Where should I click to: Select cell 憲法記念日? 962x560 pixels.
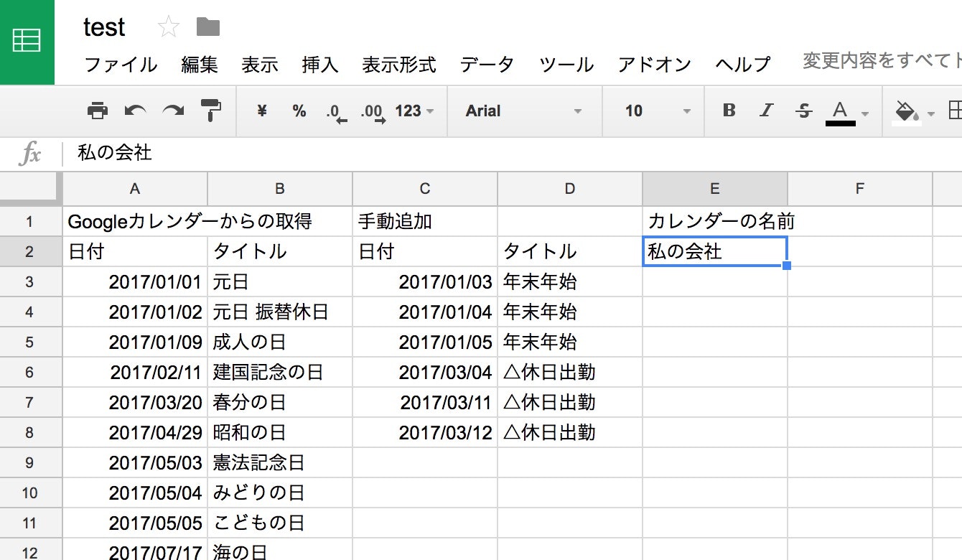[x=280, y=462]
